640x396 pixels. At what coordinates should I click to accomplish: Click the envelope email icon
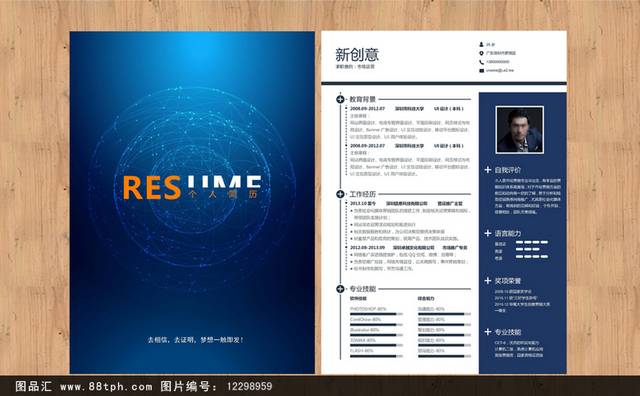(482, 71)
